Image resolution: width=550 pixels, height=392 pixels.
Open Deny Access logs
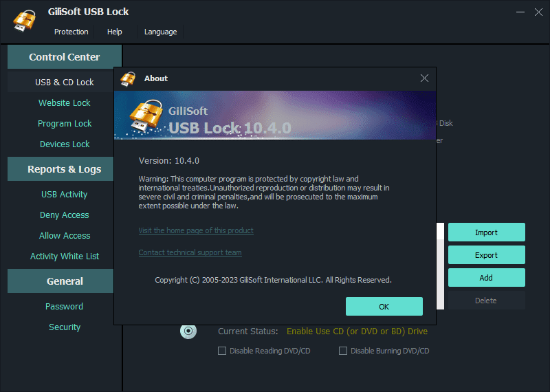[x=65, y=215]
